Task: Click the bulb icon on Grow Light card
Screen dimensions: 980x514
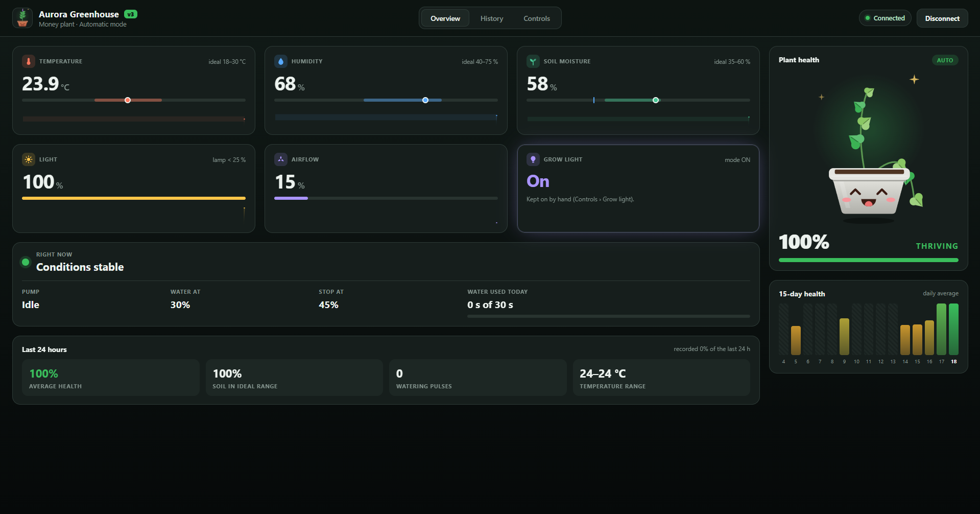Action: click(x=533, y=159)
